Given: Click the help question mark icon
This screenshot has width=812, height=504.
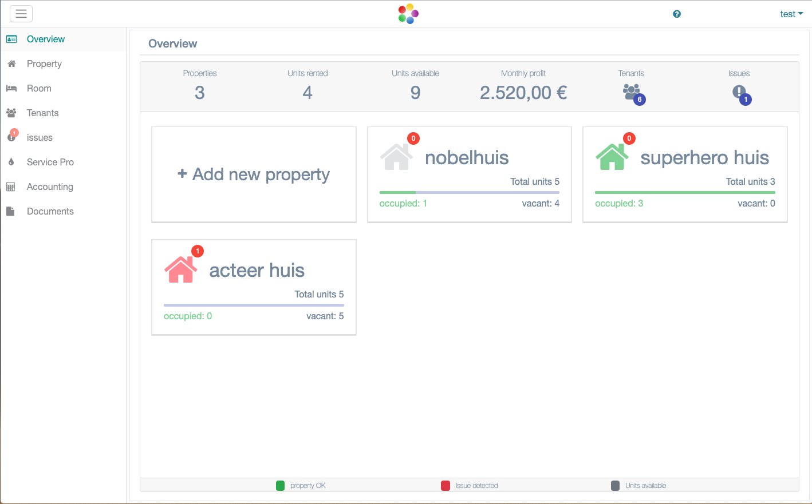Looking at the screenshot, I should 677,14.
